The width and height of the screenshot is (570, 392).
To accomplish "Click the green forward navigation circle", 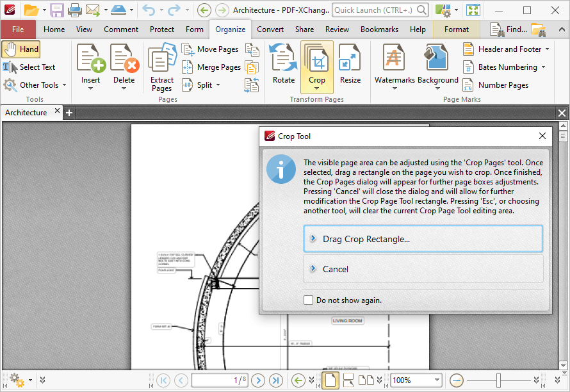I will [x=222, y=10].
